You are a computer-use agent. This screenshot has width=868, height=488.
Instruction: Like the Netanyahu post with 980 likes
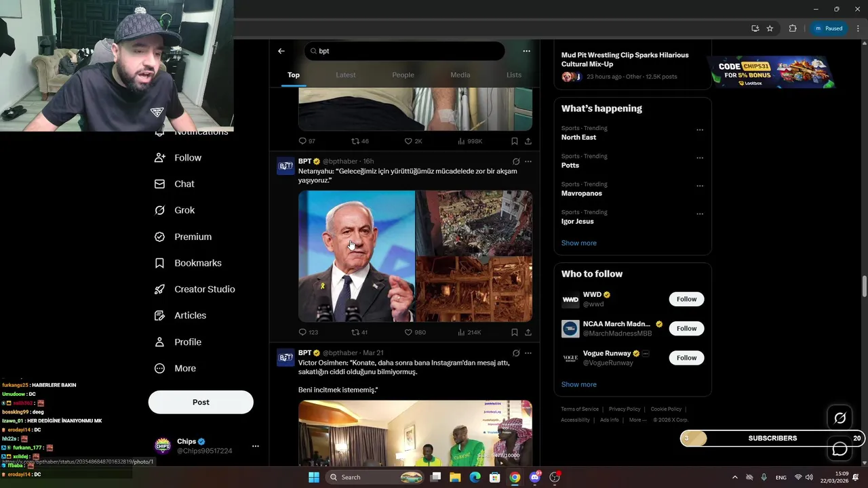[x=415, y=332]
